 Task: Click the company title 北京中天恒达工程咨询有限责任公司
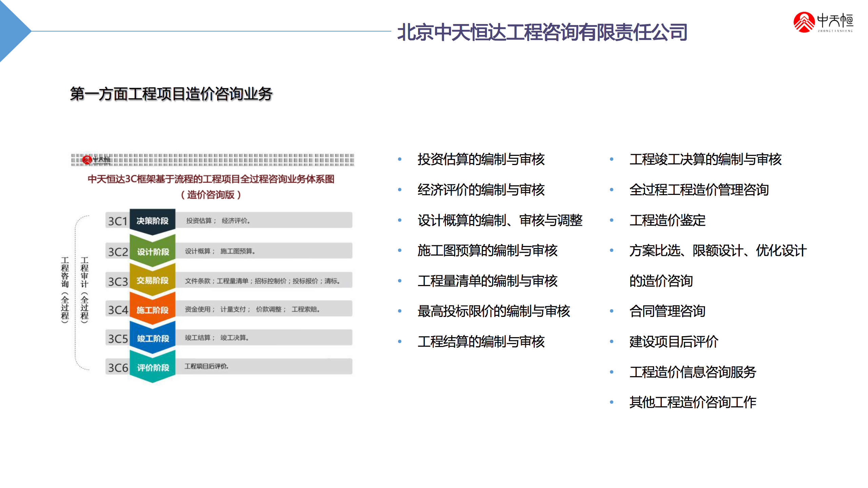tap(542, 32)
